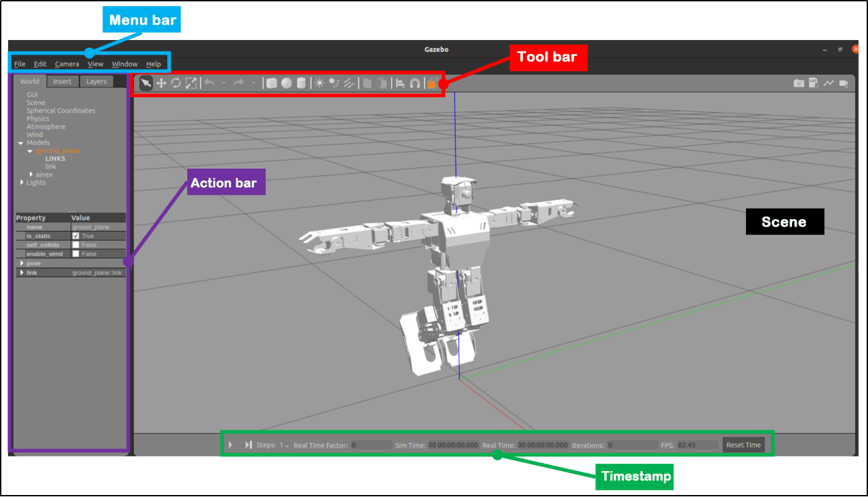Expand the link property row
This screenshot has width=868, height=497.
[x=22, y=272]
